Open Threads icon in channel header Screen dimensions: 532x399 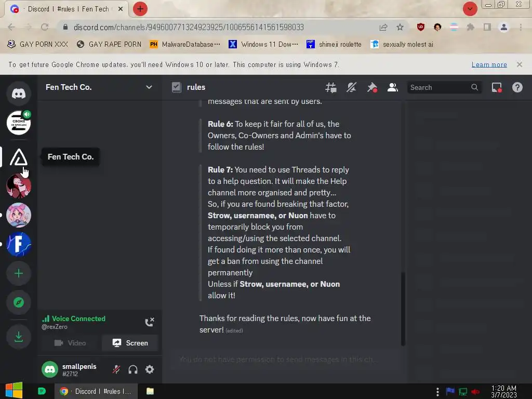(331, 87)
